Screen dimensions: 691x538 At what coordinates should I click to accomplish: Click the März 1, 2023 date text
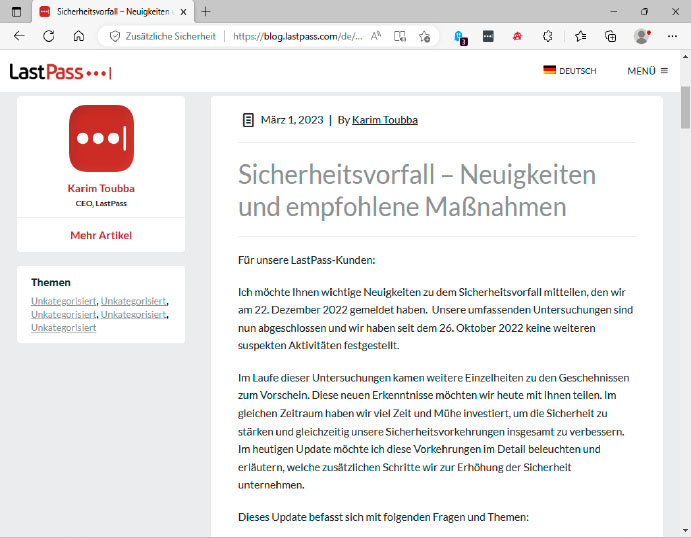[x=292, y=120]
